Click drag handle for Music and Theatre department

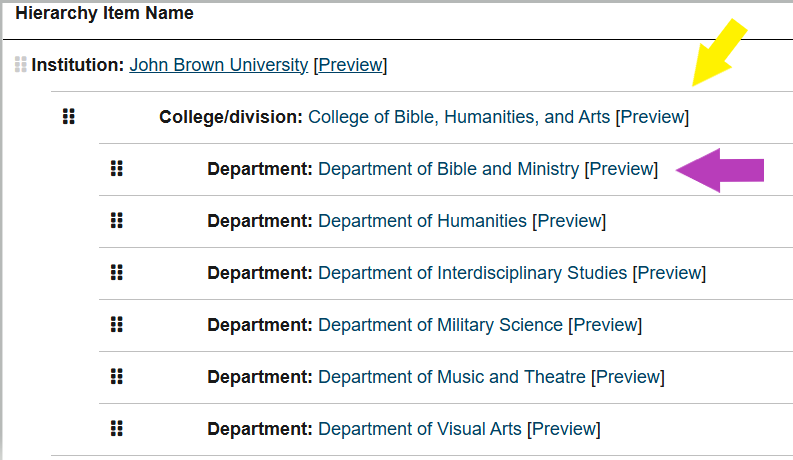click(x=116, y=377)
